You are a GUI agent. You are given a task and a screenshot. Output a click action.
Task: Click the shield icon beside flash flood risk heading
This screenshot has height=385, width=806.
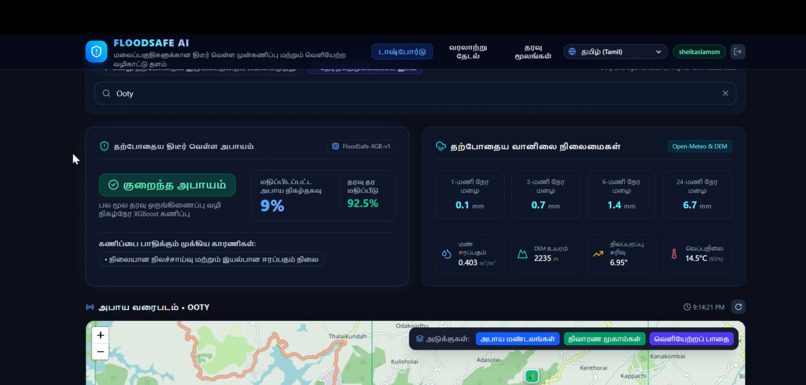point(104,146)
